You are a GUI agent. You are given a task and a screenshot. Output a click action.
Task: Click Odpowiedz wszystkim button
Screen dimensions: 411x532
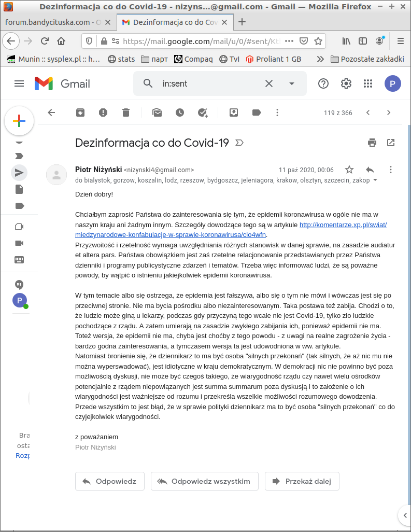pyautogui.click(x=205, y=481)
